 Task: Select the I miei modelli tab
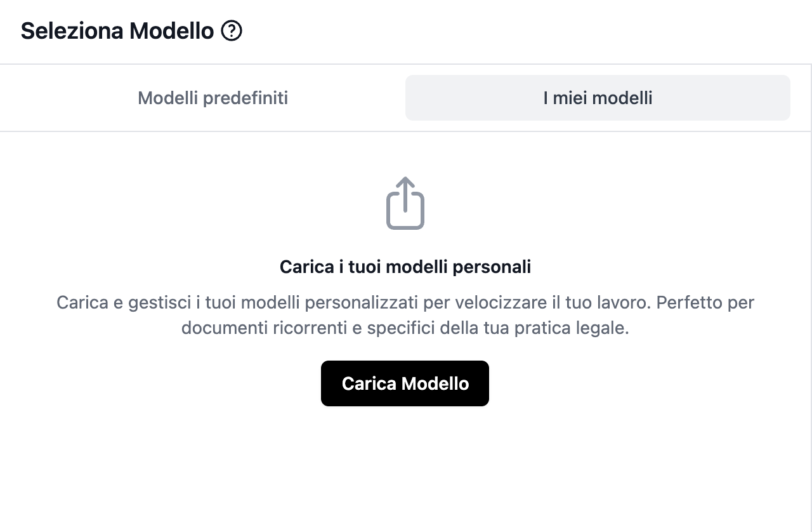coord(598,98)
